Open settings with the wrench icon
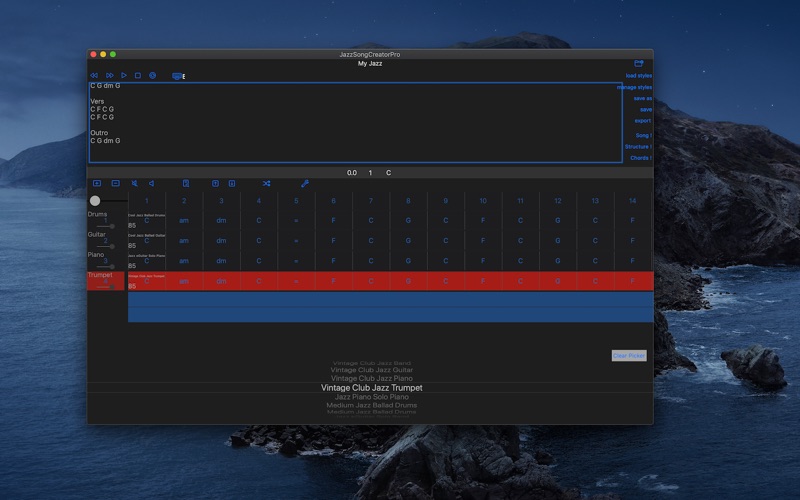The height and width of the screenshot is (500, 800). click(x=305, y=183)
